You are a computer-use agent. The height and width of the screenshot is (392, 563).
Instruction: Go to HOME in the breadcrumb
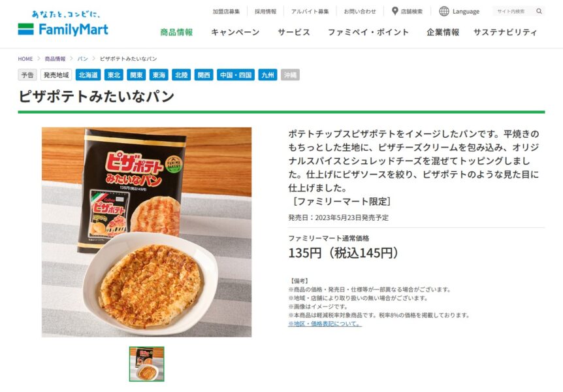pyautogui.click(x=25, y=59)
